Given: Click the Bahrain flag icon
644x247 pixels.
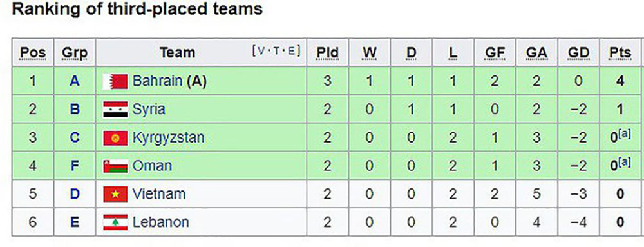Looking at the screenshot, I should tap(115, 81).
